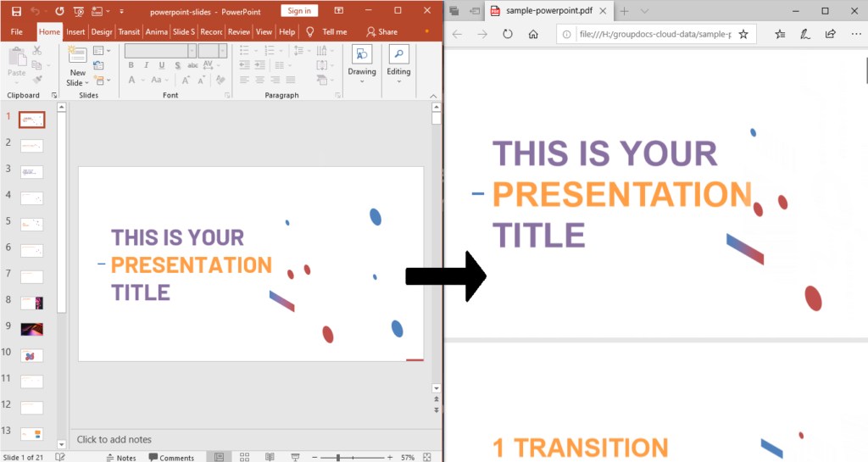Switch to Reading View in status bar
The width and height of the screenshot is (868, 462).
coord(270,457)
